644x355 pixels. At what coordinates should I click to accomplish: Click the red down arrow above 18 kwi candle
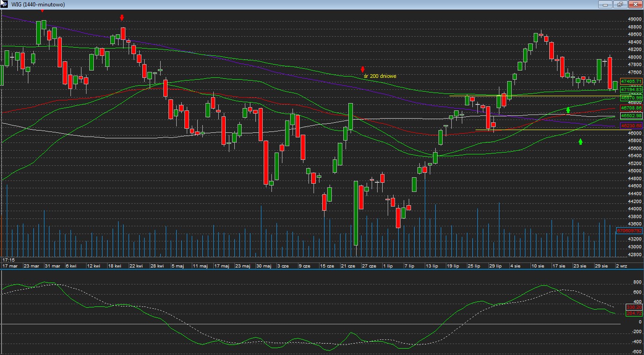pos(122,18)
